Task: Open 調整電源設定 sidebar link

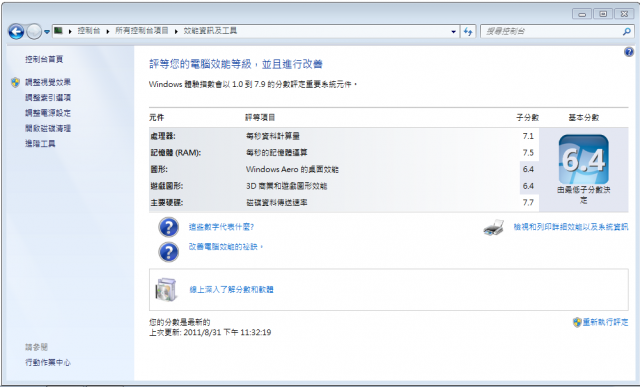Action: pyautogui.click(x=48, y=113)
